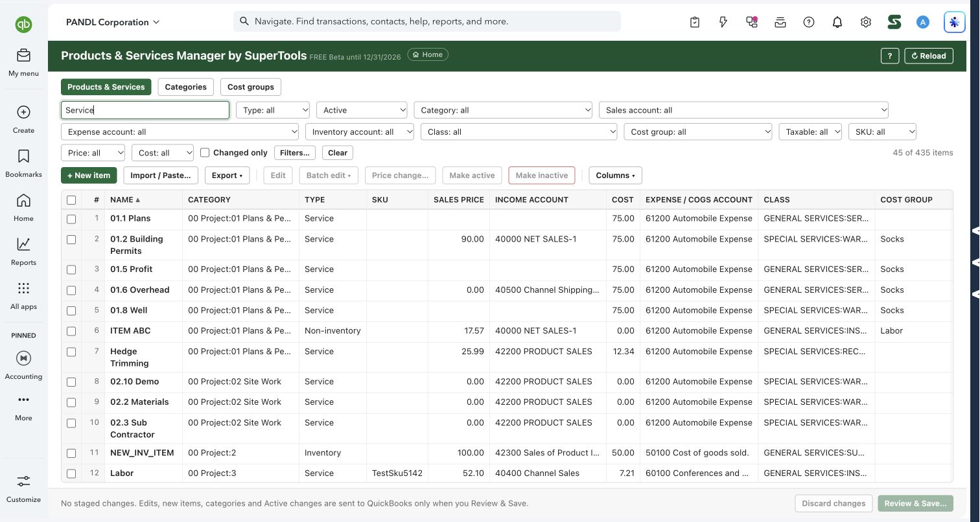
Task: Open Sales account: all dropdown
Action: click(743, 110)
